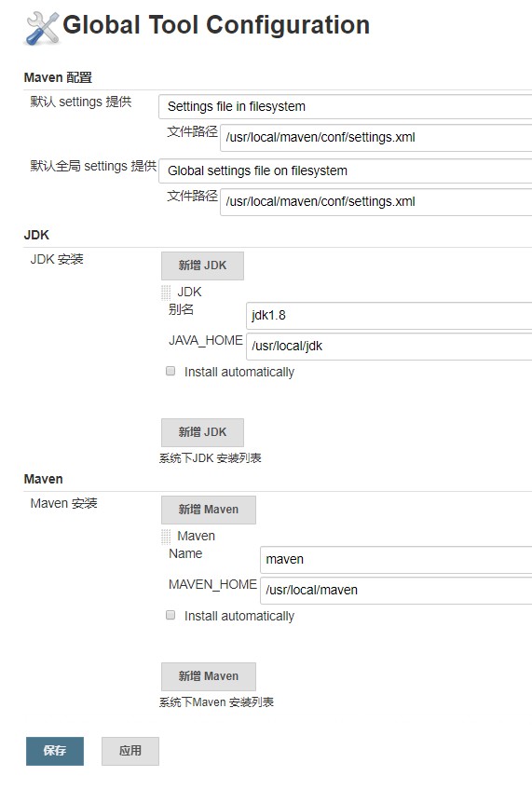Open the Settings file in filesystem dropdown
Image resolution: width=532 pixels, height=790 pixels.
tap(345, 106)
